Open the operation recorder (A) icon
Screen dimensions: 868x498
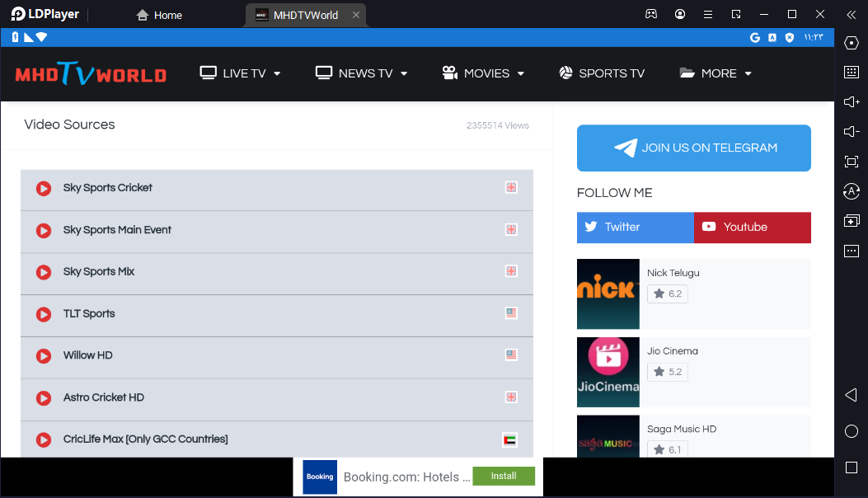point(852,191)
